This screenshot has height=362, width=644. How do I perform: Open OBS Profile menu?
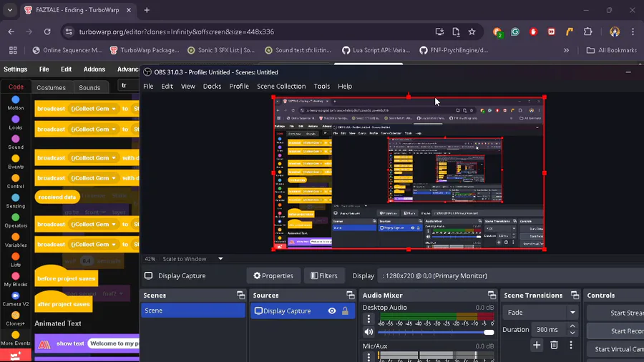click(x=239, y=86)
